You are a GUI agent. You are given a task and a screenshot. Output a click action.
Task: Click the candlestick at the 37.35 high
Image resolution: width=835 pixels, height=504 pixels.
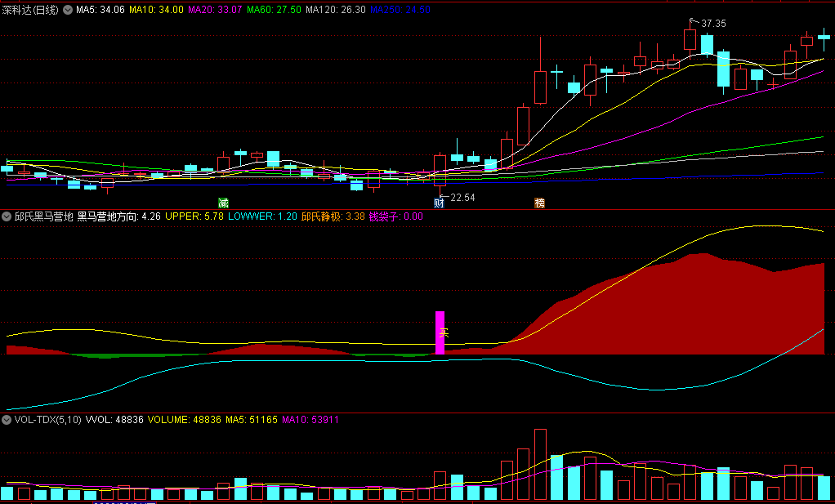tap(690, 38)
